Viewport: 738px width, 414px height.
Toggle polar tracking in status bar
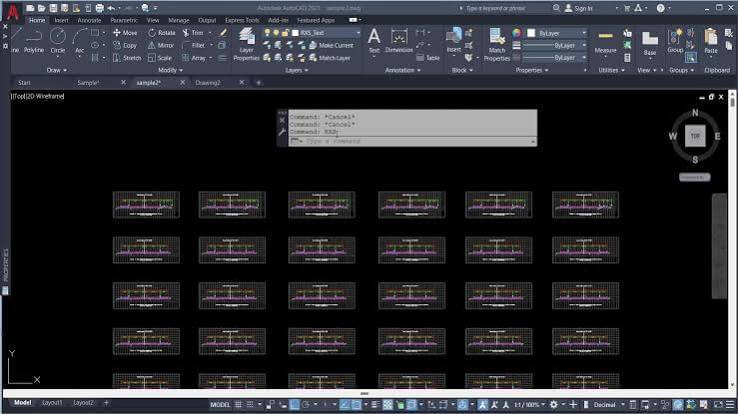coord(305,405)
